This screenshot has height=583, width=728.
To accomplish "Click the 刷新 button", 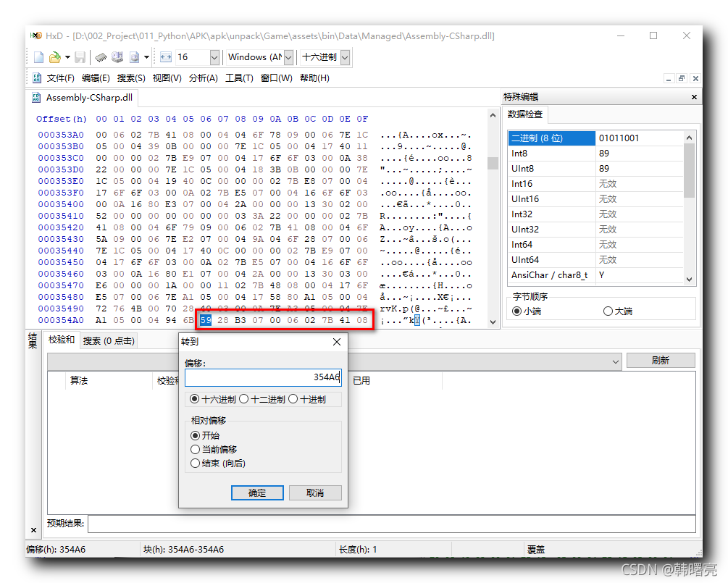I will (x=660, y=360).
